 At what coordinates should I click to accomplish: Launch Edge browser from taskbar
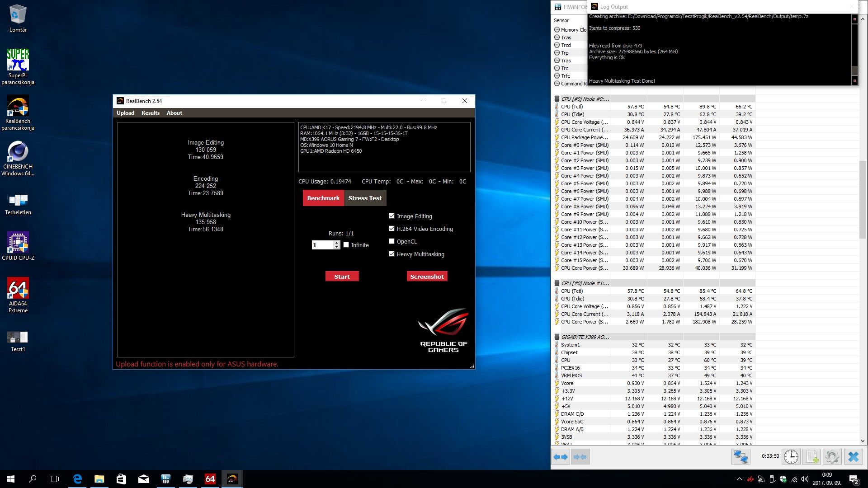(77, 479)
